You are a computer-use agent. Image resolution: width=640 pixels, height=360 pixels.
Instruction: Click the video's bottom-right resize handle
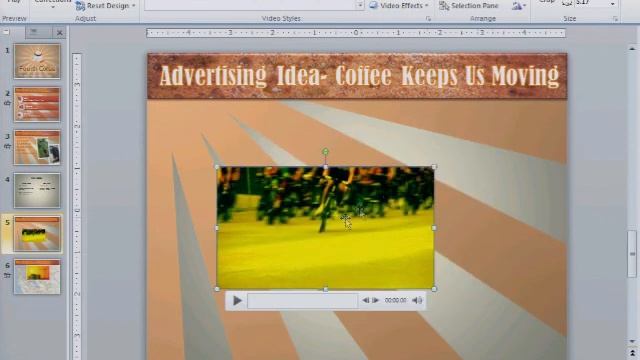(x=434, y=289)
